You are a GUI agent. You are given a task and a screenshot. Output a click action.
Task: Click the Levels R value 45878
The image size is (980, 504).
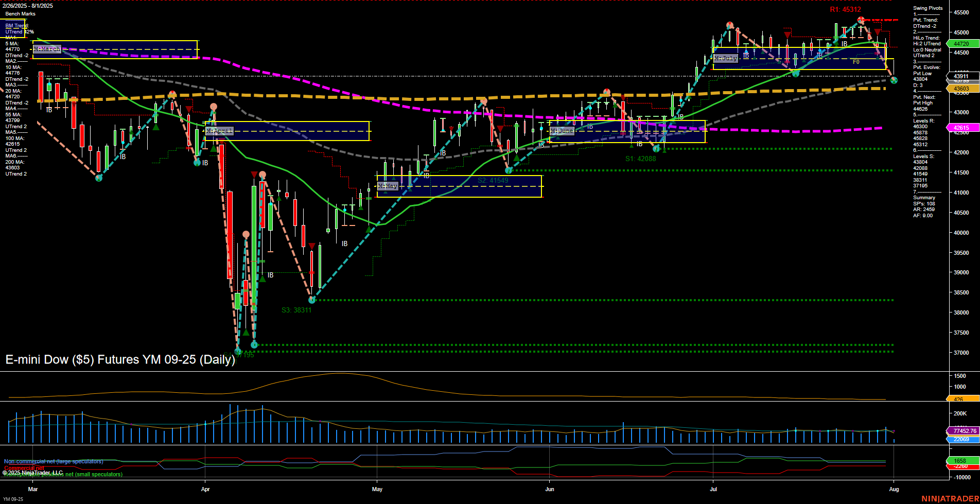(x=920, y=133)
